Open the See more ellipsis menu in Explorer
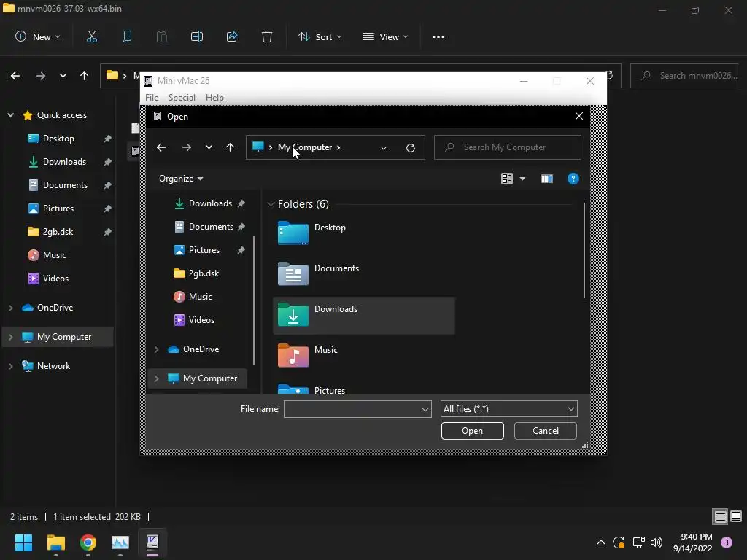The image size is (747, 560). 438,36
